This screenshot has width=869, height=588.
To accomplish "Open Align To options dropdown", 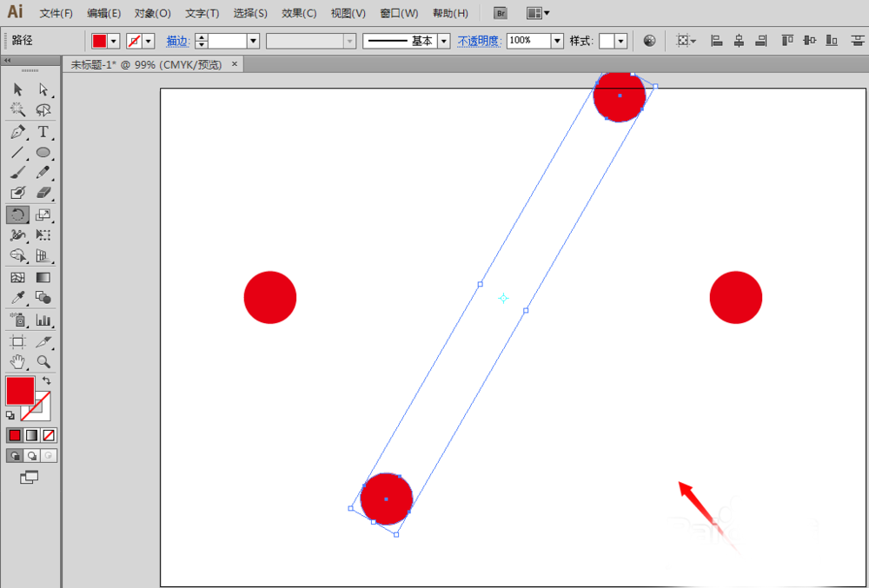I will (687, 41).
